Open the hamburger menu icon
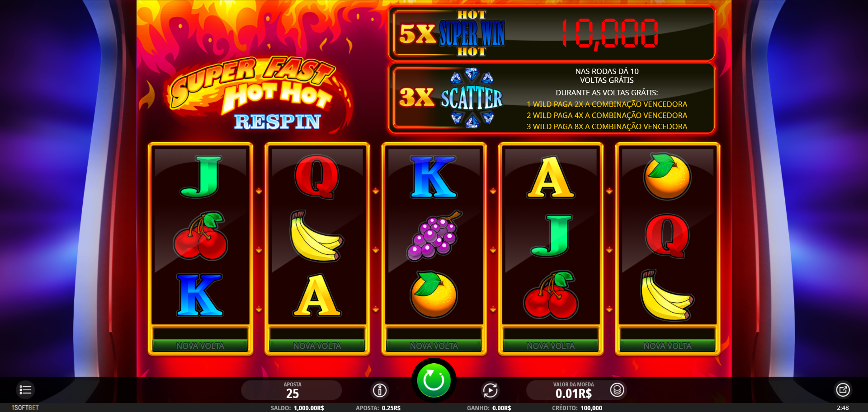 [x=25, y=390]
